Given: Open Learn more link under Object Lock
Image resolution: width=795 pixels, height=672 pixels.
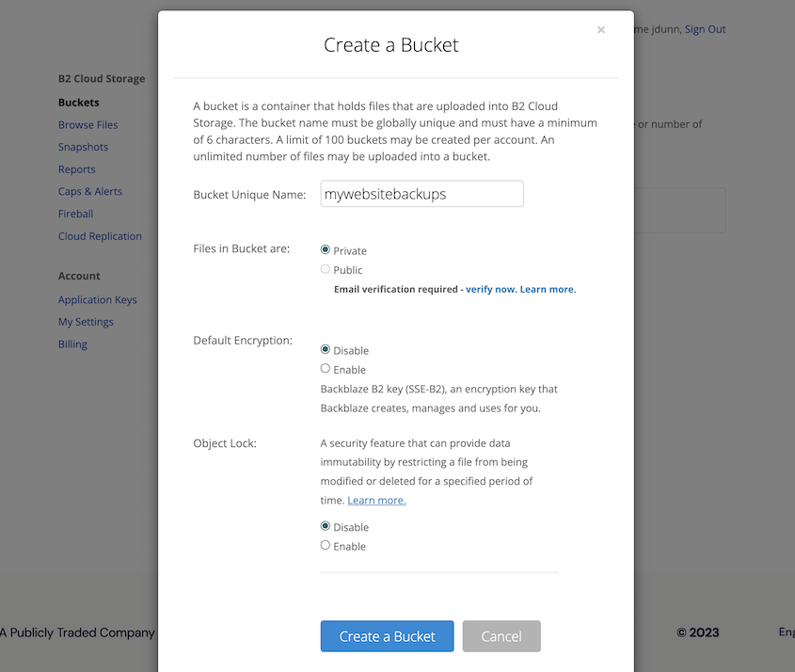Looking at the screenshot, I should click(x=376, y=500).
